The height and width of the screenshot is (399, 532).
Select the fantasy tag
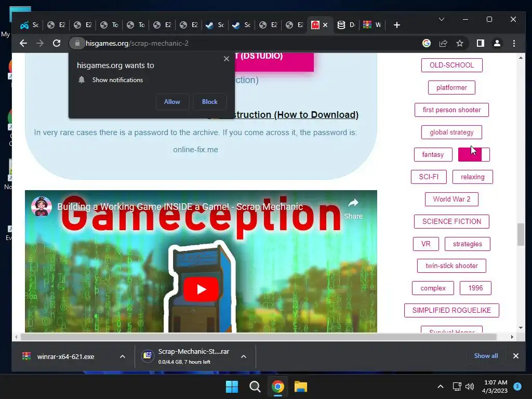pyautogui.click(x=433, y=155)
